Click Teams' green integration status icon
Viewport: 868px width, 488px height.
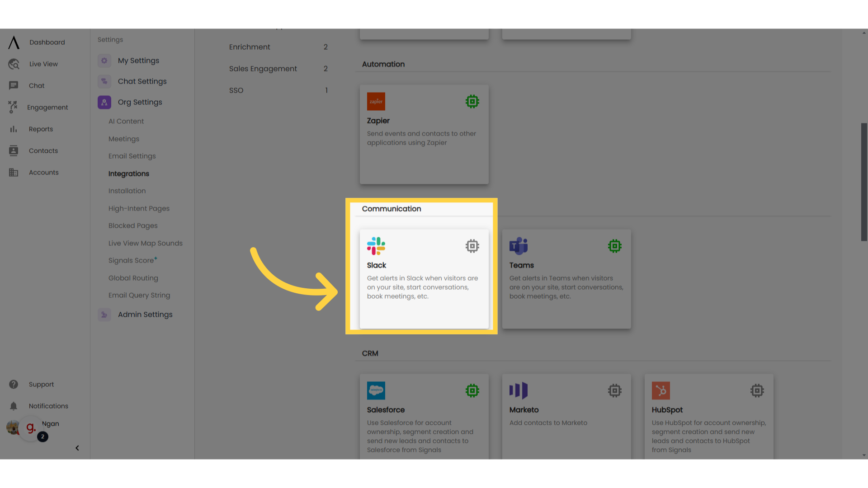point(615,246)
